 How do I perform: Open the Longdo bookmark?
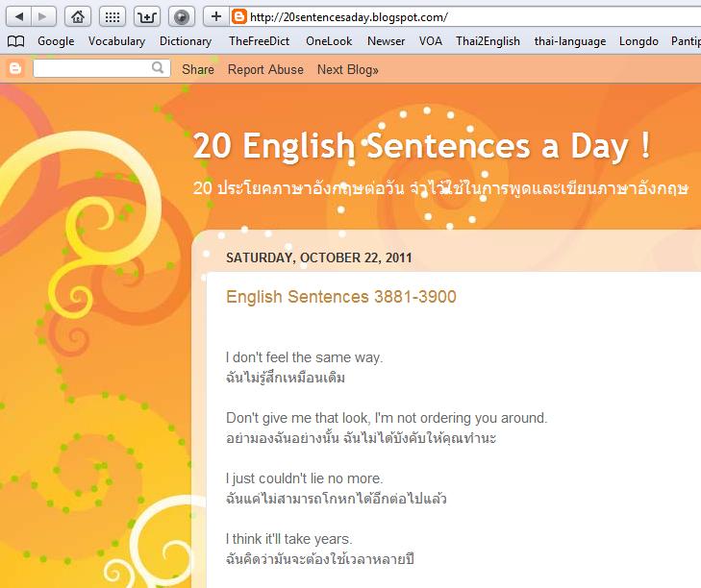pos(638,41)
